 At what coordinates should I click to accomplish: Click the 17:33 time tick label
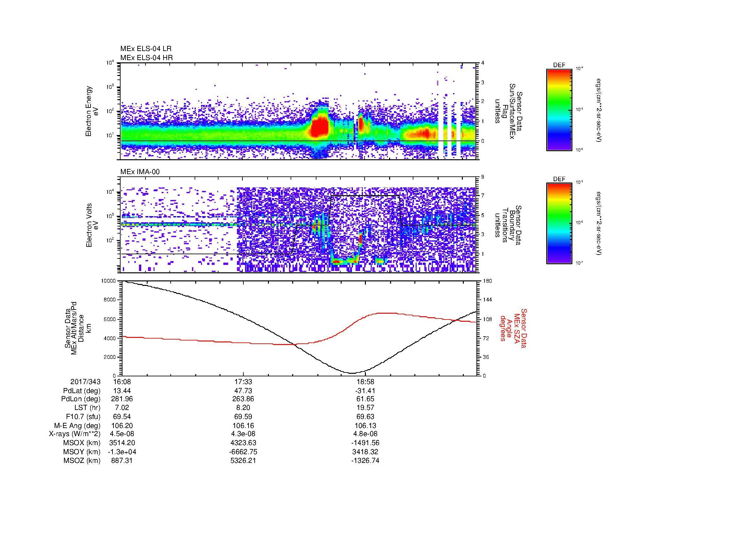click(x=243, y=382)
